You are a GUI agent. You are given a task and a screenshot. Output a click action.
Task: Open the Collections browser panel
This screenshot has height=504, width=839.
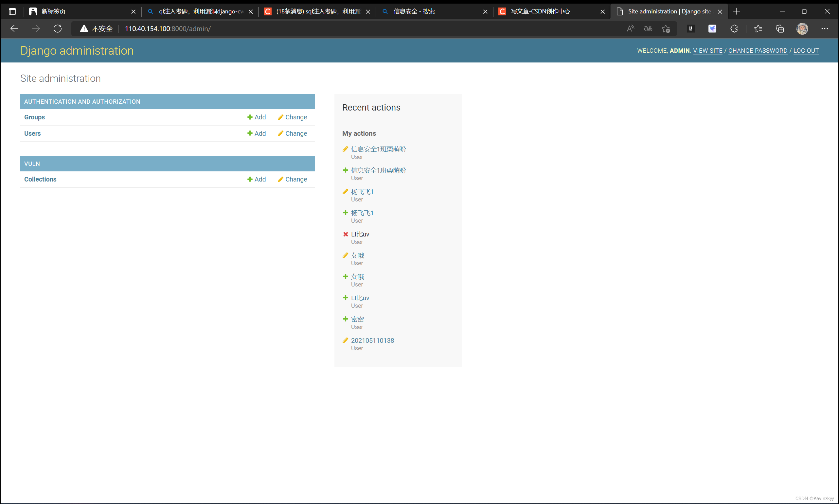pos(780,28)
